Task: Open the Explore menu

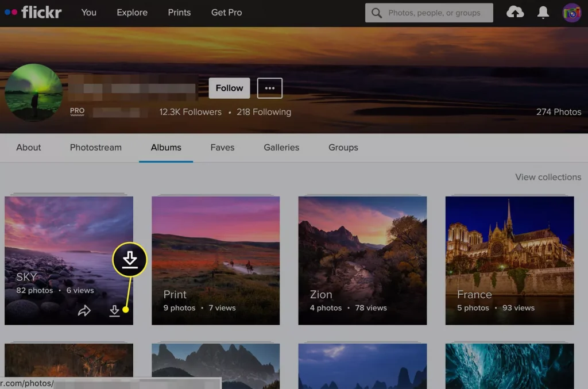Action: tap(131, 12)
